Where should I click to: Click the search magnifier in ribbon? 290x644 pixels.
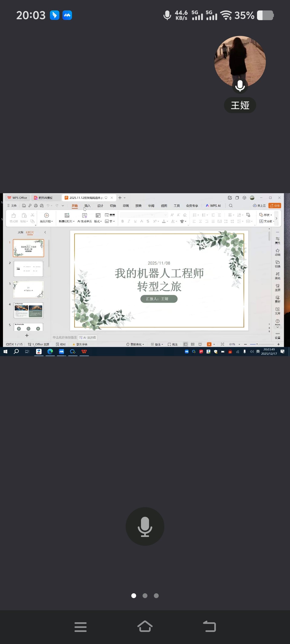click(231, 206)
